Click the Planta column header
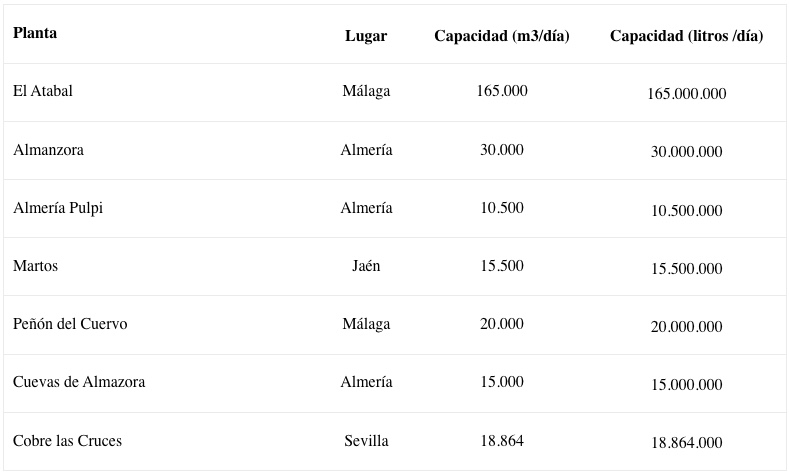This screenshot has width=789, height=476. pos(35,33)
